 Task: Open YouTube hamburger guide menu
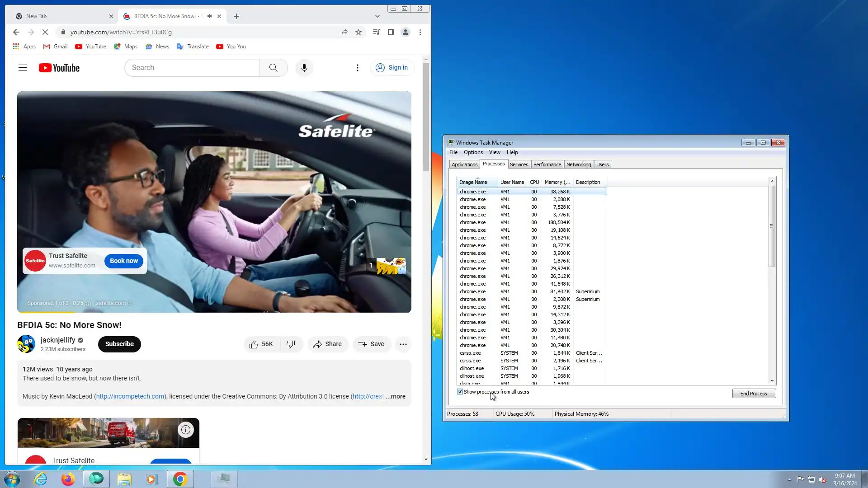[x=23, y=68]
